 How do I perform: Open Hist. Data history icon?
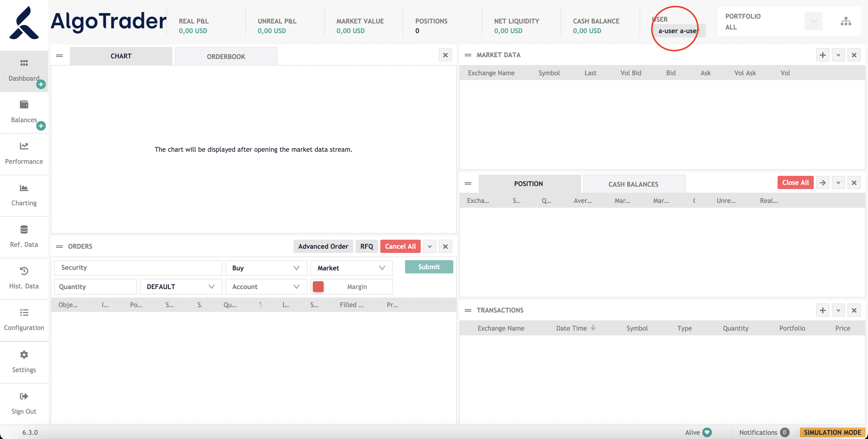click(x=24, y=271)
